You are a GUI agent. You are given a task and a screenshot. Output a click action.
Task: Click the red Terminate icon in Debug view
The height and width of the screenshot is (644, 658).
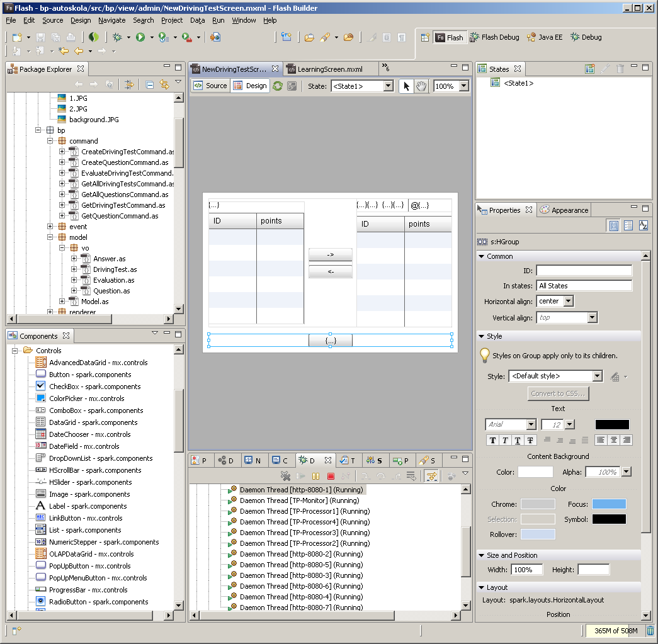click(x=331, y=476)
